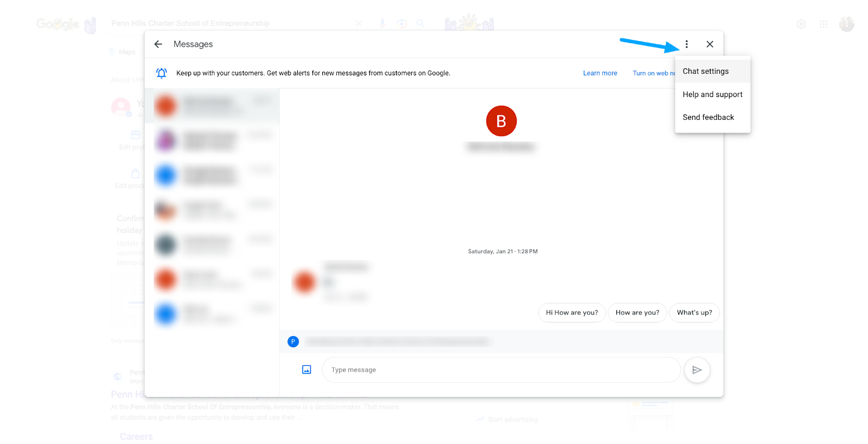The image size is (868, 444).
Task: Click the orange avatar in the chat thread
Action: pos(304,282)
